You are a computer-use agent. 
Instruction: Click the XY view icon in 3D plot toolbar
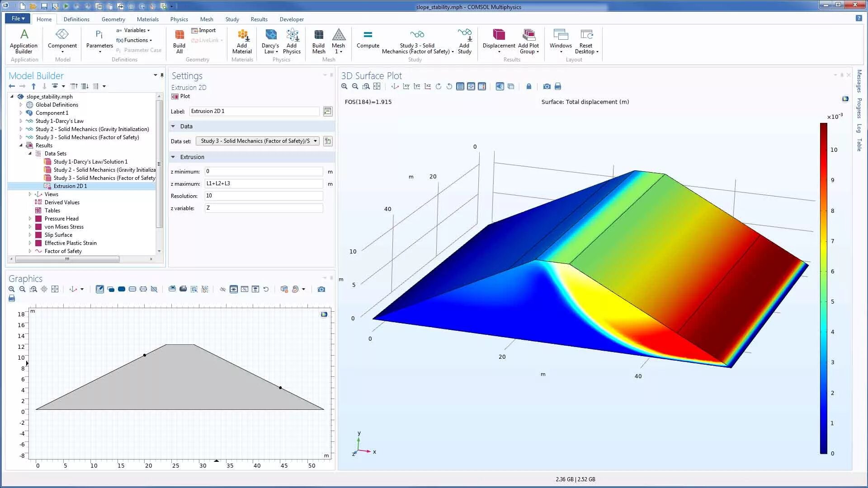coord(406,86)
